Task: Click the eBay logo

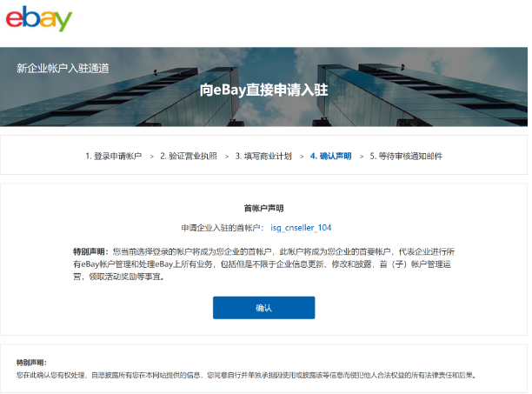Action: pyautogui.click(x=39, y=18)
